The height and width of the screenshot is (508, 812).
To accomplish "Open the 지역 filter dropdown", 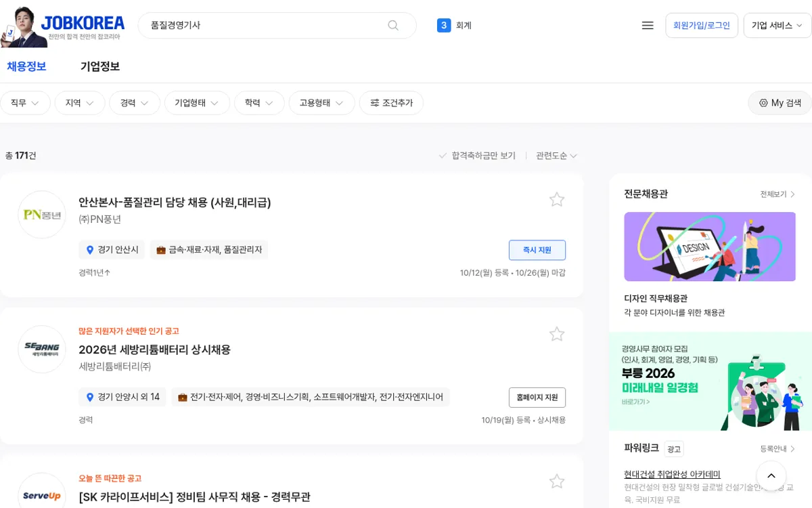I will click(x=80, y=103).
